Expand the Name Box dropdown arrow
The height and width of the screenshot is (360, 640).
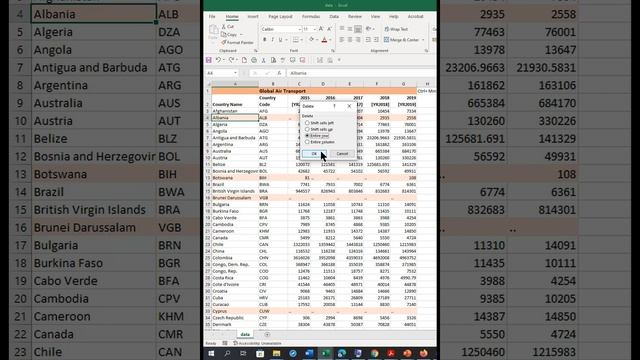tap(235, 73)
